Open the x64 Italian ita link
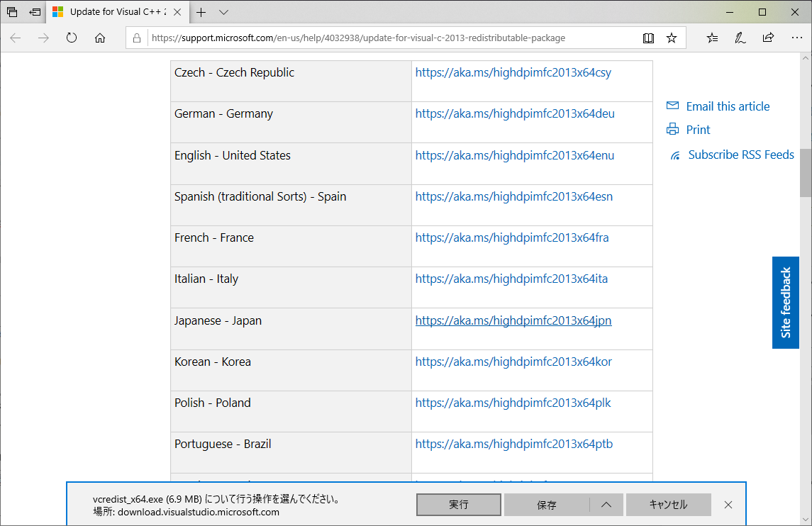Image resolution: width=812 pixels, height=526 pixels. (511, 279)
